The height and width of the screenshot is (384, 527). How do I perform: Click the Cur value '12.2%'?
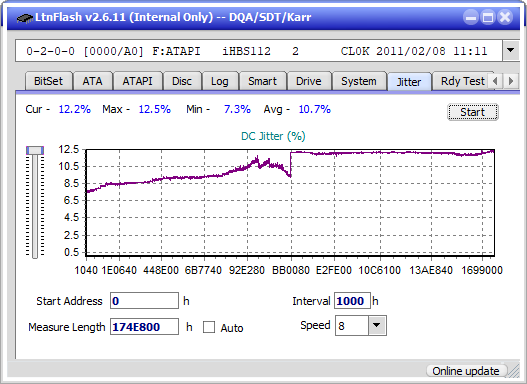coord(75,109)
